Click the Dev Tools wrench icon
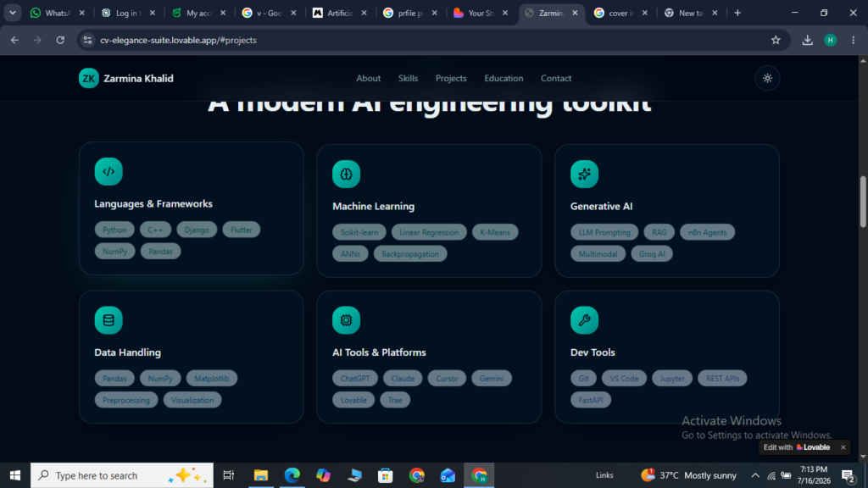The height and width of the screenshot is (488, 868). click(x=585, y=319)
